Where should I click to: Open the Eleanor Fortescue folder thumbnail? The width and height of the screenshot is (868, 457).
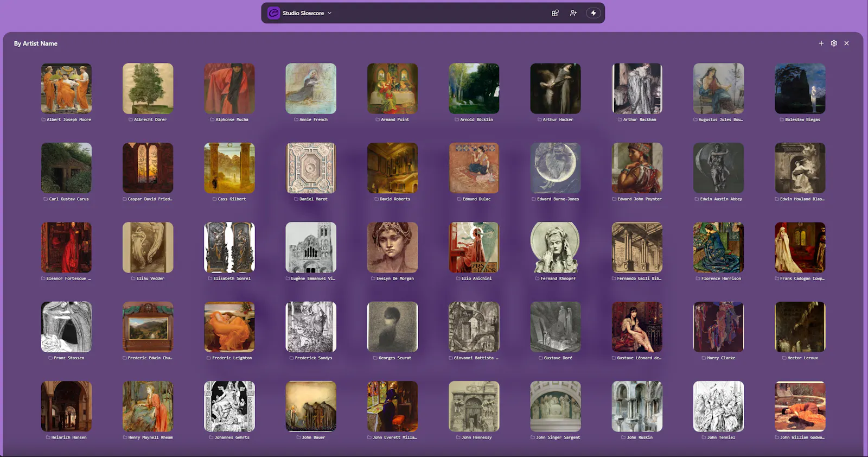[x=66, y=247]
